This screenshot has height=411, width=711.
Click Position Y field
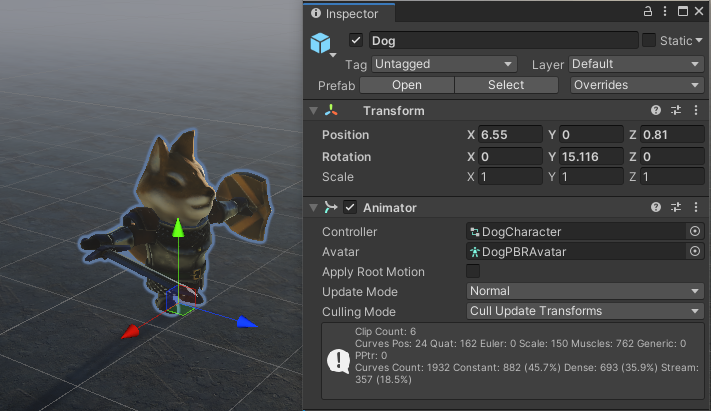[591, 135]
